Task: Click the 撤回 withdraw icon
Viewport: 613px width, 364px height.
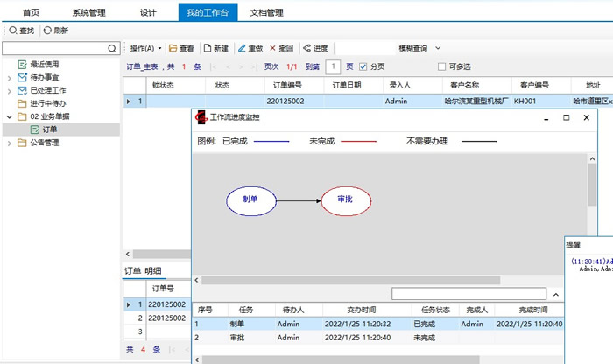Action: click(x=273, y=48)
